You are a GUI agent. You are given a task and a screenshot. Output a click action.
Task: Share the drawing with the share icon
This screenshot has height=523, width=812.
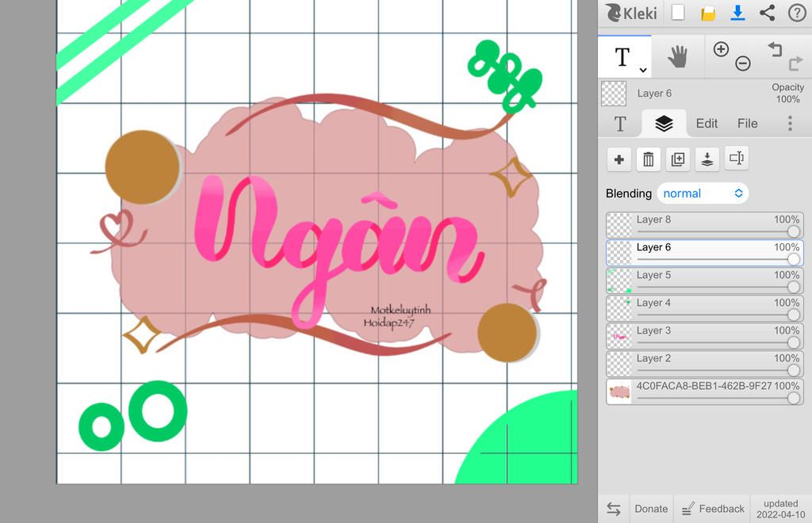767,13
